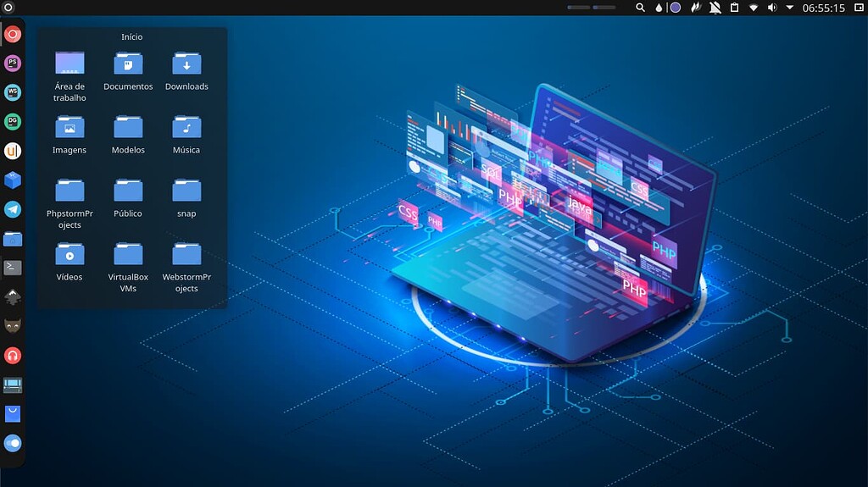Click the water drop tray icon
The image size is (868, 487).
click(659, 8)
